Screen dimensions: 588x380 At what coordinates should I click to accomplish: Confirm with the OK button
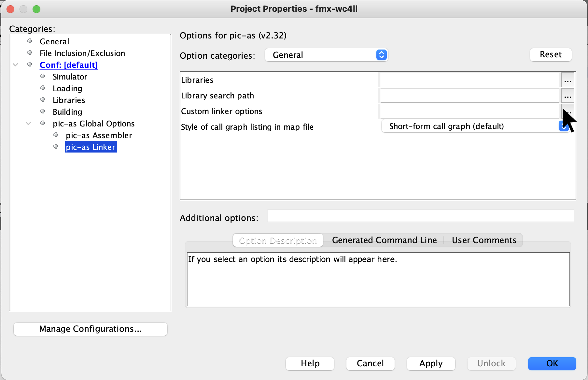coord(552,363)
